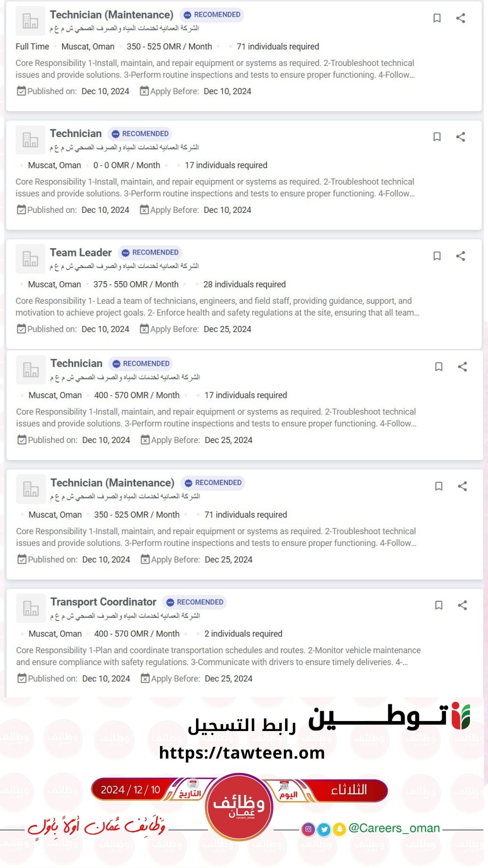This screenshot has width=488, height=868.
Task: Bookmark the Technician job paying 0 - 0 OMR
Action: coord(437,137)
